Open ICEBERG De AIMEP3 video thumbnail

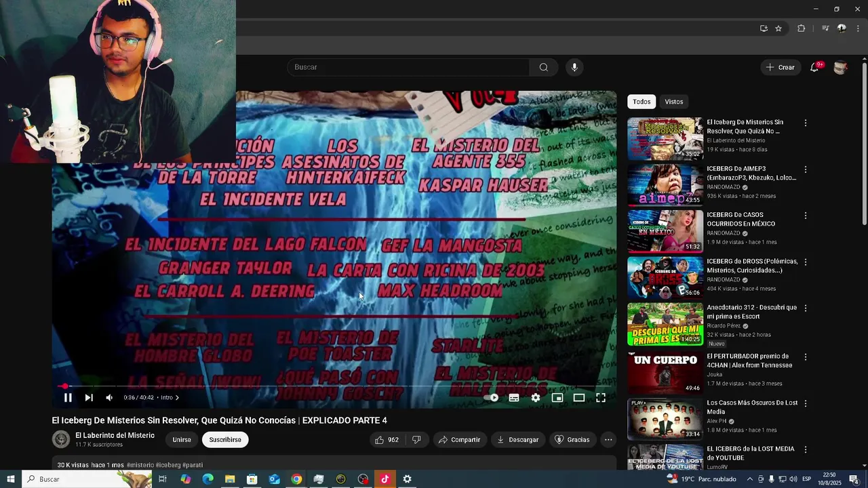665,185
